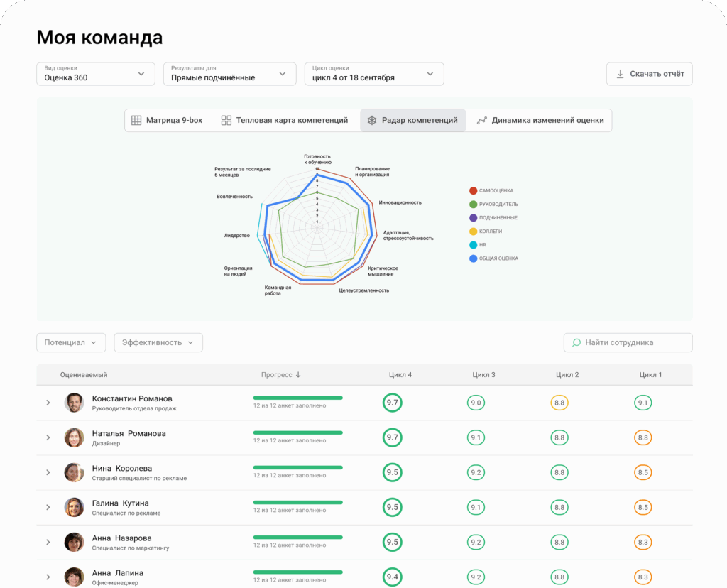Click the Матрица 9-box grid icon
Screen dimensions: 727x588
pos(136,121)
